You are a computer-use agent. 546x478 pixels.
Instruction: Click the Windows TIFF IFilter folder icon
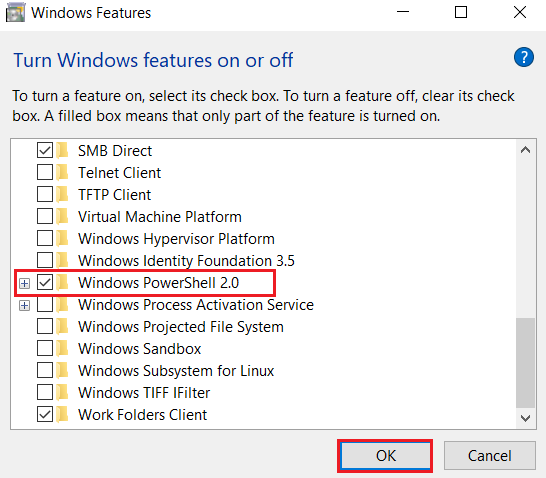point(62,392)
